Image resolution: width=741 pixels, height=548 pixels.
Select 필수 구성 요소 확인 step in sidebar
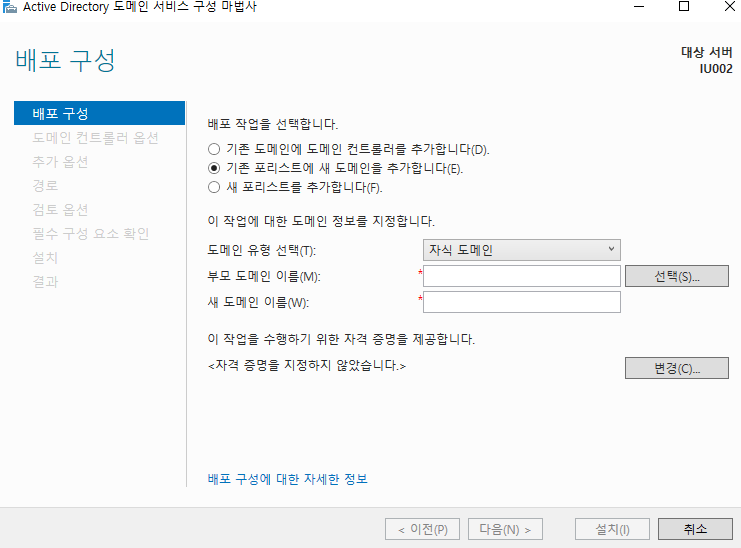(x=91, y=234)
